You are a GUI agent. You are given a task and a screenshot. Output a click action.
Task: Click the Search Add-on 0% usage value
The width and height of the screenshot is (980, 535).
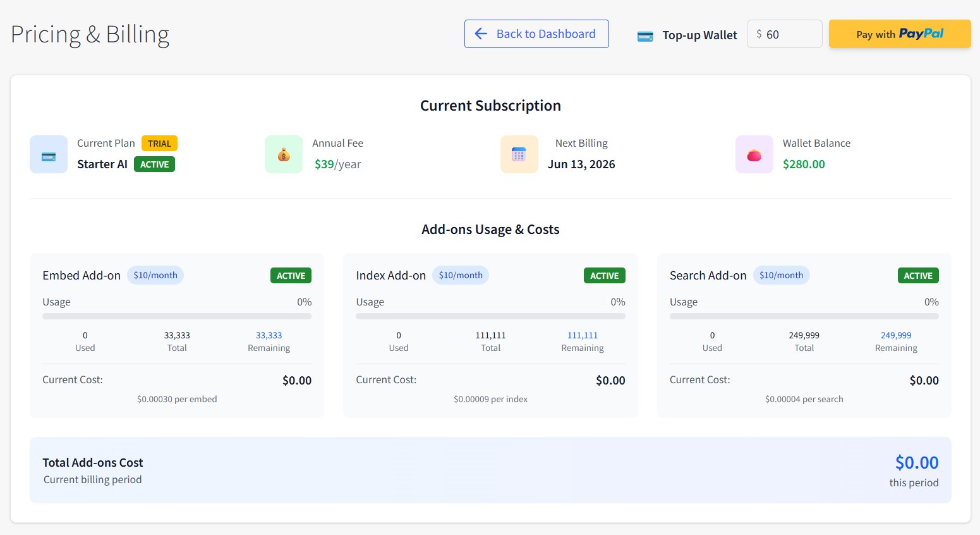(931, 302)
